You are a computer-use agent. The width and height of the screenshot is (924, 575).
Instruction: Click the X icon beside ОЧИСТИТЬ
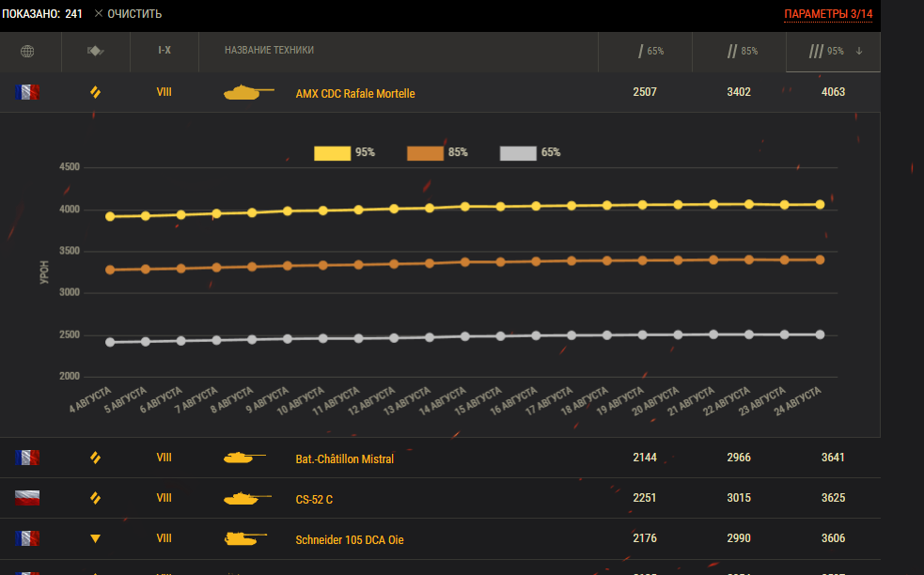(x=99, y=13)
